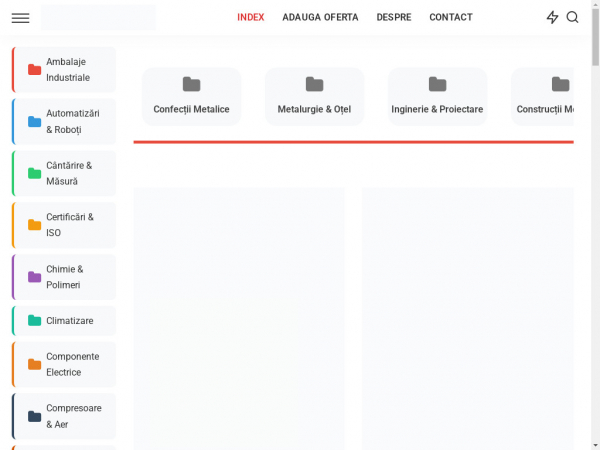Go to the INDEX menu item

[x=251, y=17]
